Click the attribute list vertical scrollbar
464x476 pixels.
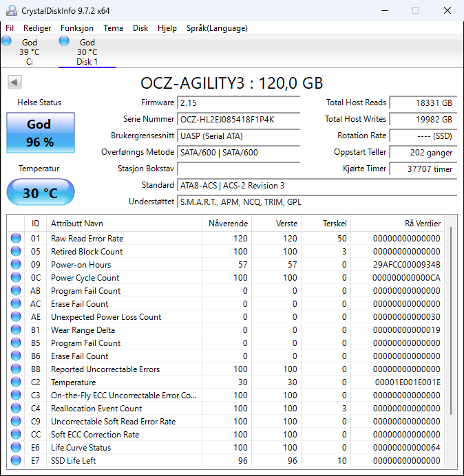click(451, 321)
